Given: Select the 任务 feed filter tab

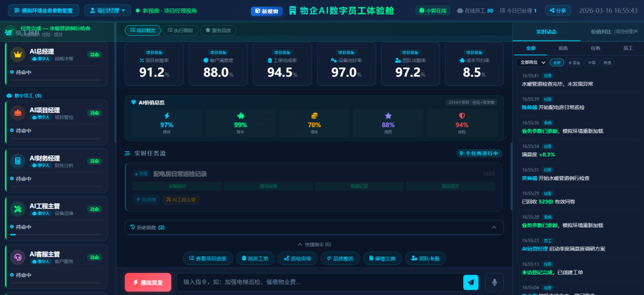Looking at the screenshot, I should point(595,48).
